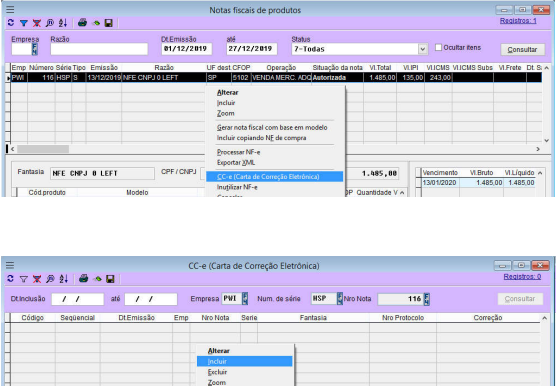Click the save disk icon in Notas fiscais toolbar
The image size is (557, 387).
pos(109,23)
